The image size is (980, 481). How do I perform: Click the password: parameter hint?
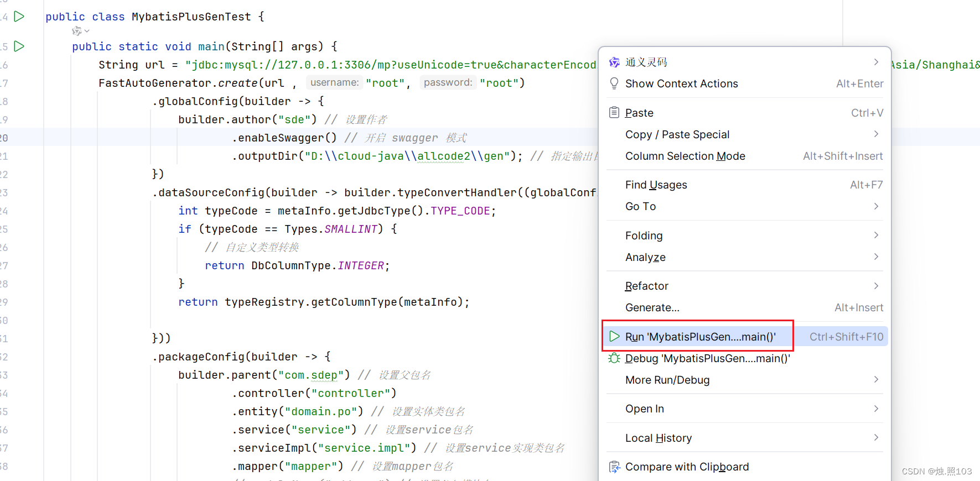(448, 82)
